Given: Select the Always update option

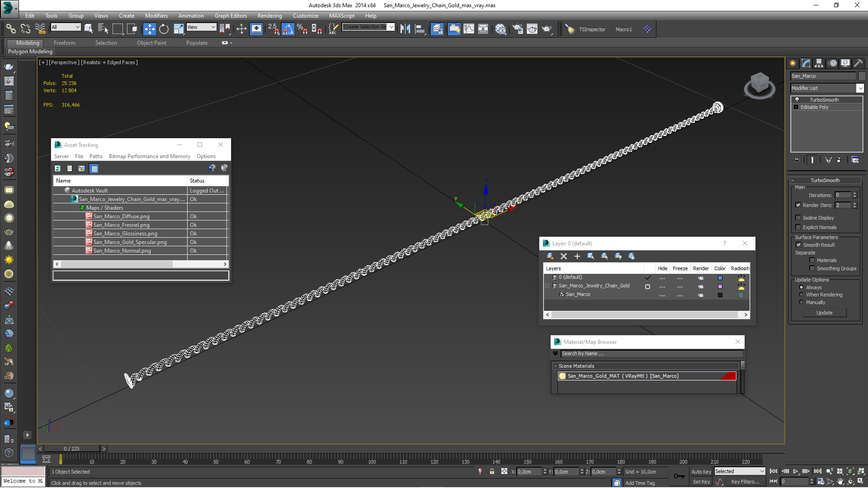Looking at the screenshot, I should pos(802,287).
